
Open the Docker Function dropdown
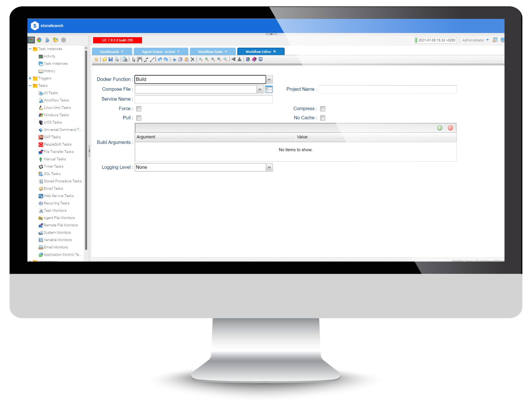click(x=269, y=79)
